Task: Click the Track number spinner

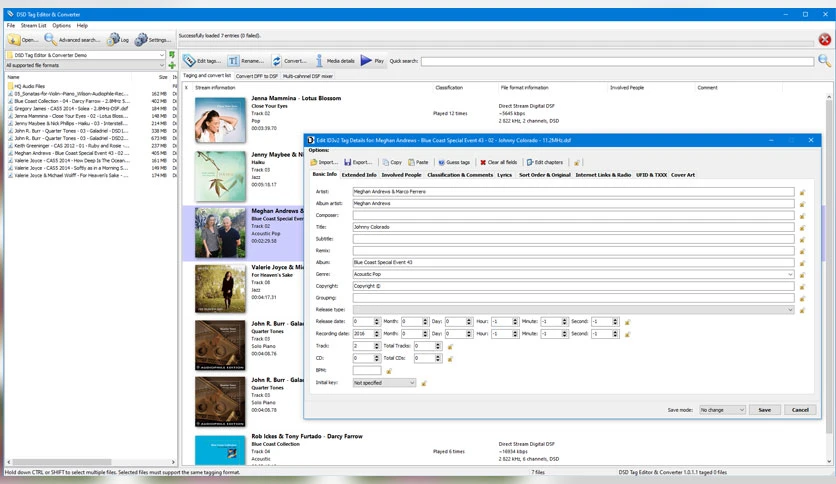Action: pos(376,346)
